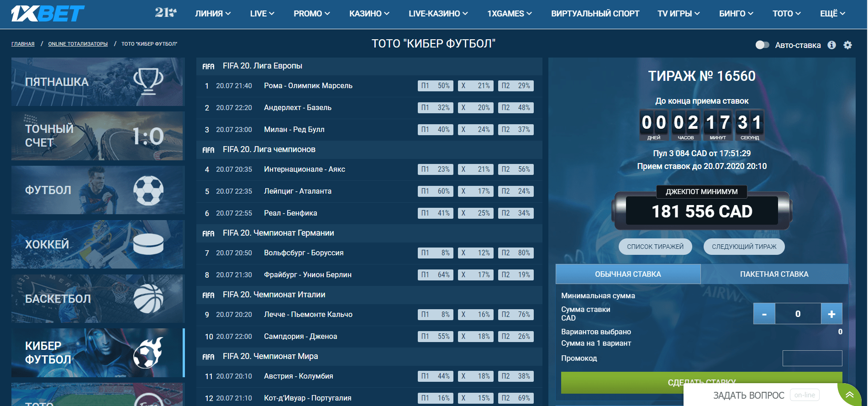Click the flaming ball icon on Кибер Футбол card
The height and width of the screenshot is (406, 868).
(148, 353)
